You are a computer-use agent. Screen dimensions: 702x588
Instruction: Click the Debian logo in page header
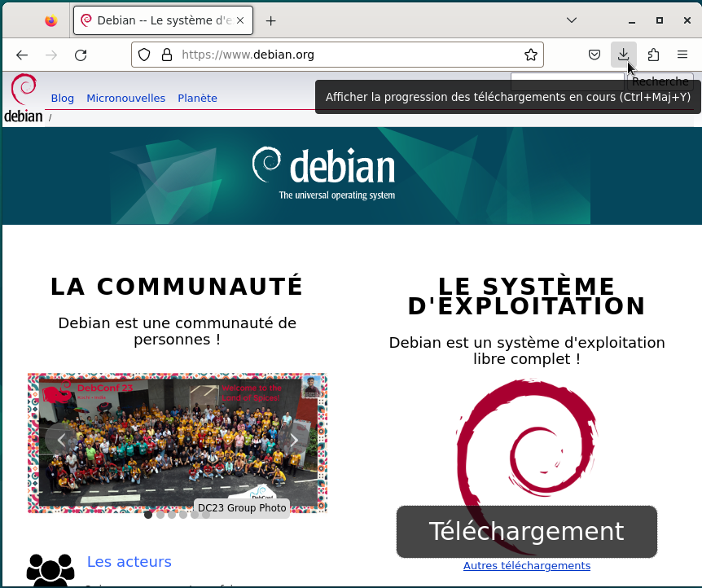tap(24, 98)
